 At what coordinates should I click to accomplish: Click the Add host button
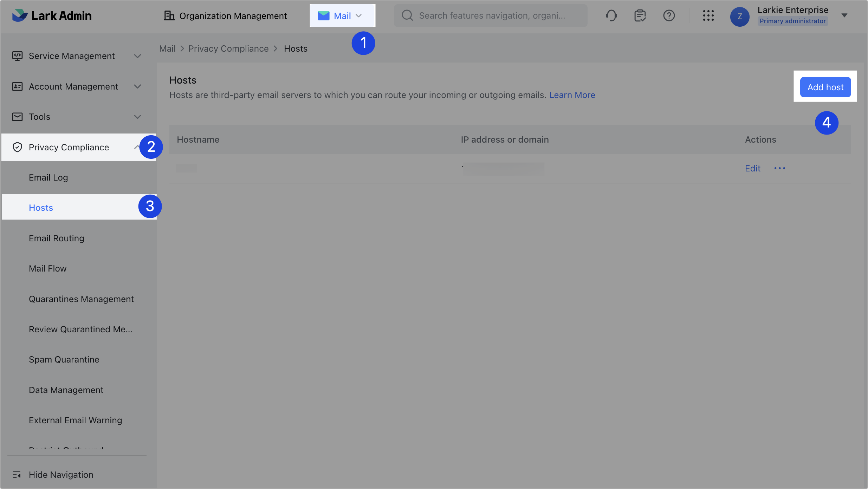coord(825,87)
